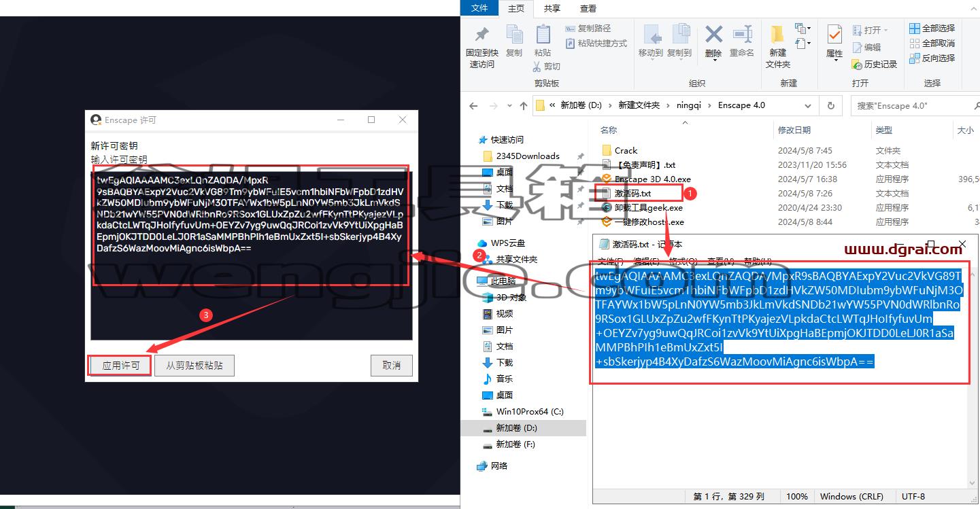980x509 pixels.
Task: Expand the This PC tree node
Action: click(x=470, y=281)
